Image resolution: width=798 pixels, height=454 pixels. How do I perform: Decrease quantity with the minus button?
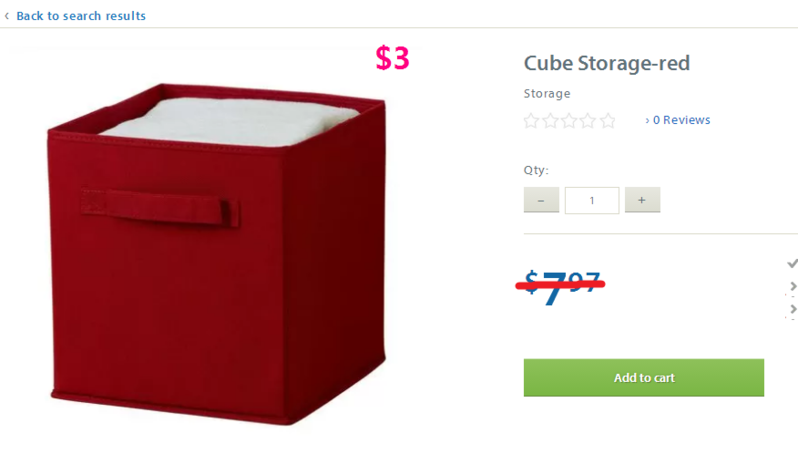542,200
